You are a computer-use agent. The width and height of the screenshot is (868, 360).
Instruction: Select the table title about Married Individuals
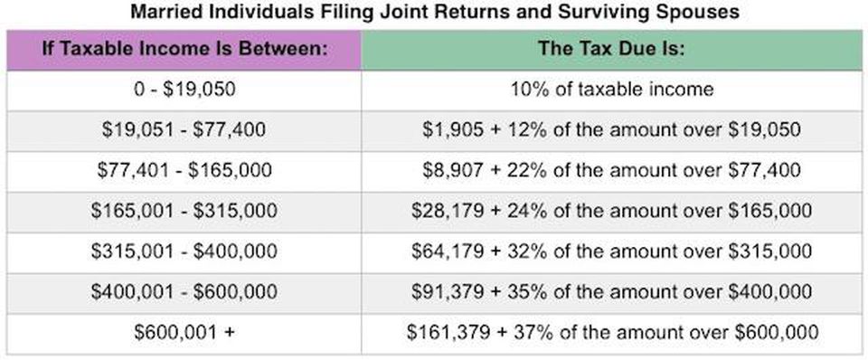point(435,12)
